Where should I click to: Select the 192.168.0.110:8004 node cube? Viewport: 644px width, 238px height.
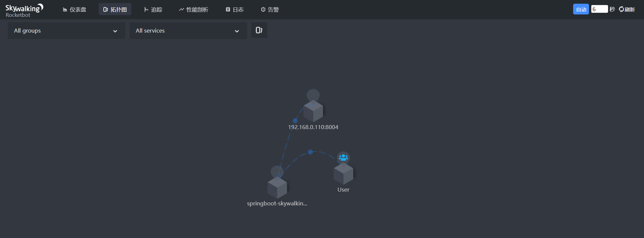[313, 111]
